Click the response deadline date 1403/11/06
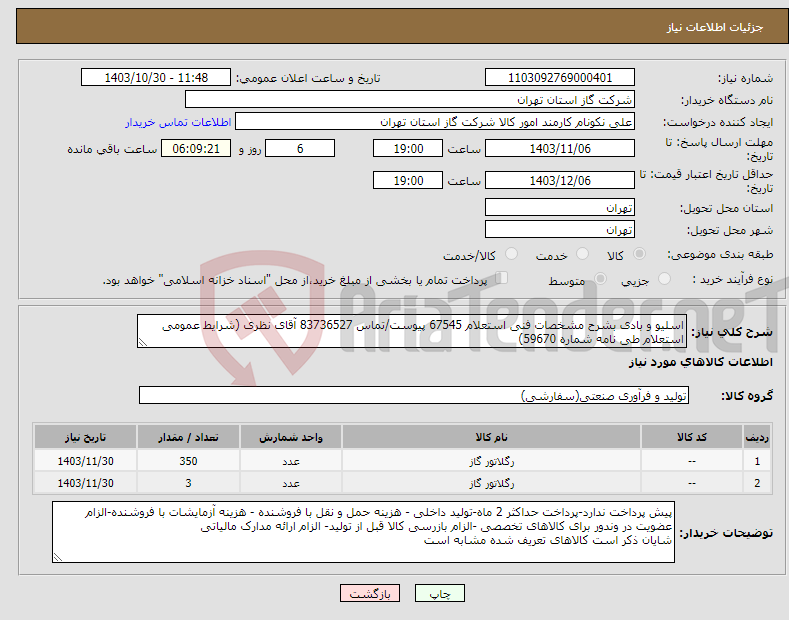 click(560, 148)
